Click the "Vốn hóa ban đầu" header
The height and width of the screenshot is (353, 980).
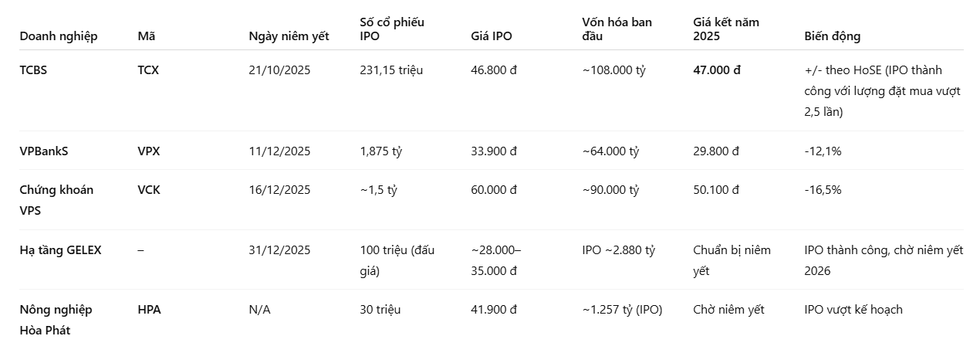pyautogui.click(x=617, y=29)
